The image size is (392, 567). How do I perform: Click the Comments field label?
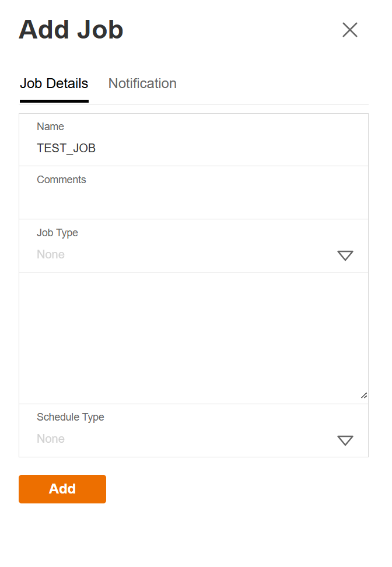pos(61,180)
